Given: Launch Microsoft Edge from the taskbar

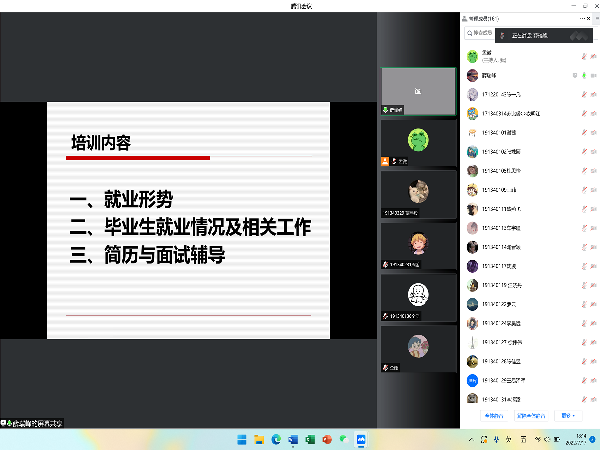Looking at the screenshot, I should (275, 439).
